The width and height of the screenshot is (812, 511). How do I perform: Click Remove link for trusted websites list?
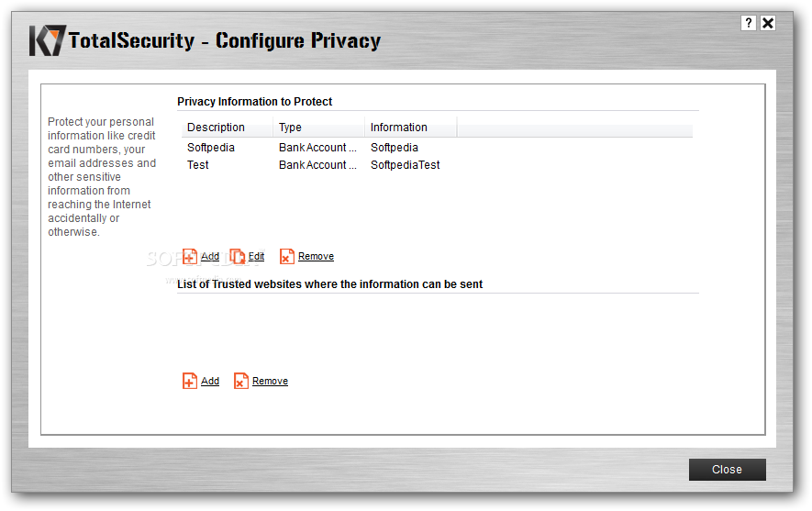point(270,381)
